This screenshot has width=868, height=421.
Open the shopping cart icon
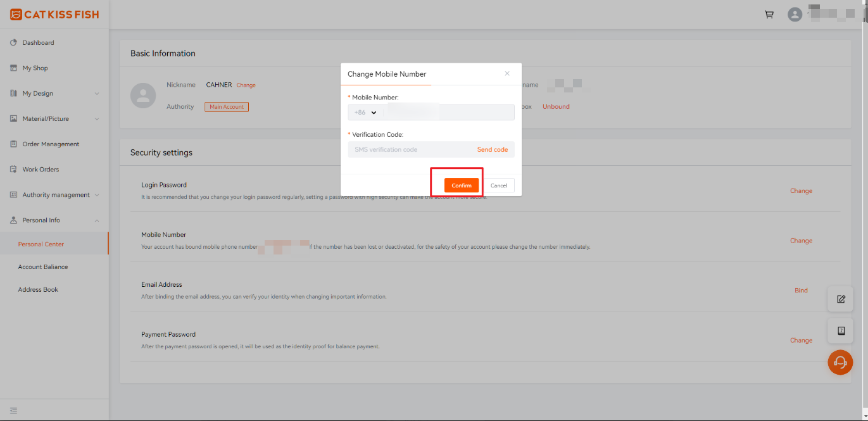click(769, 14)
